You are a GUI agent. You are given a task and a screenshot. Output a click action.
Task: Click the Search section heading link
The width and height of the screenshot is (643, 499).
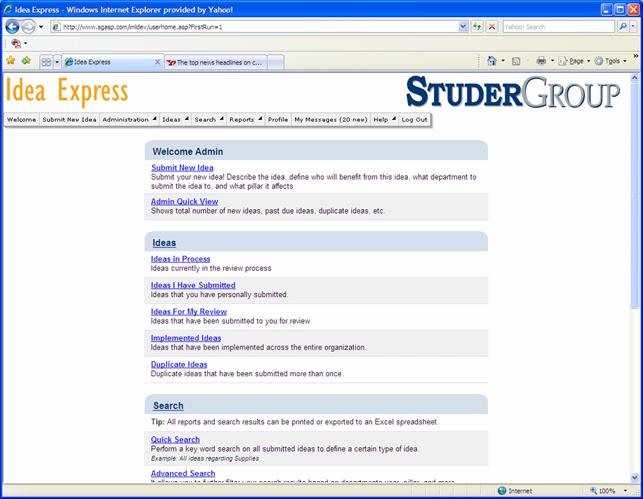pyautogui.click(x=168, y=406)
